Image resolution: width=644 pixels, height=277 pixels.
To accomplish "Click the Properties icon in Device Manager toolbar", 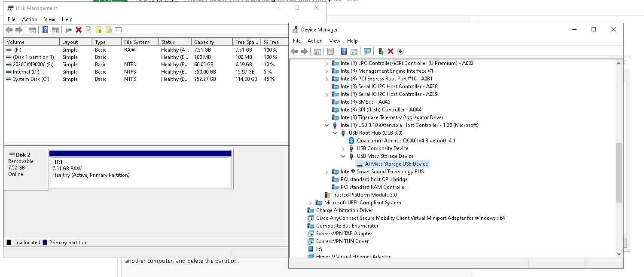I will tap(330, 51).
